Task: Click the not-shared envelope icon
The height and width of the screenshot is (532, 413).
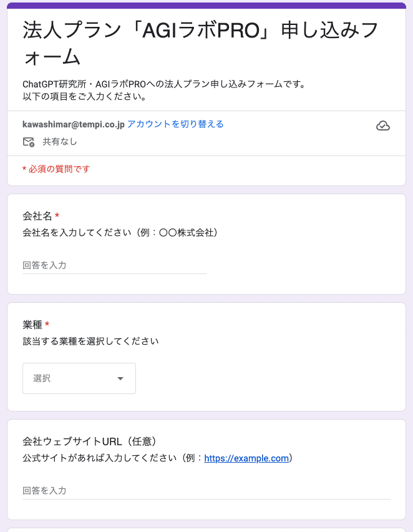Action: coord(28,142)
